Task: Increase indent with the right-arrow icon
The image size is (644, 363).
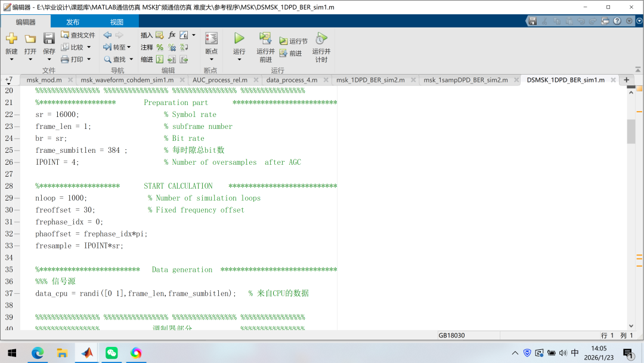Action: [x=172, y=59]
